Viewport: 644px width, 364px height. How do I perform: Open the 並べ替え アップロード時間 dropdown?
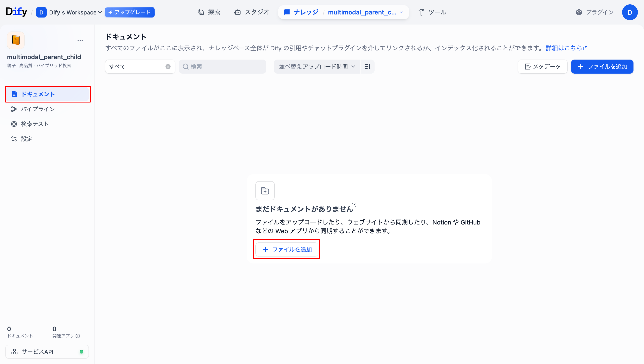pos(317,67)
